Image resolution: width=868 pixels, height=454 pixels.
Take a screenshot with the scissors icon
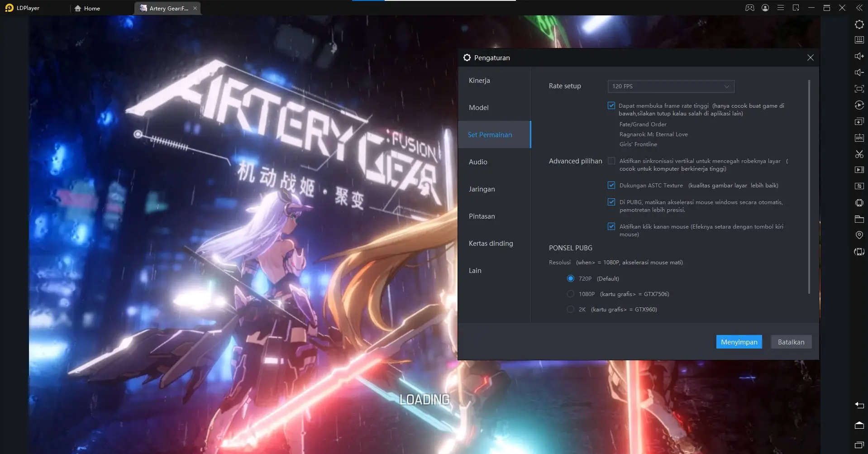[x=859, y=154]
